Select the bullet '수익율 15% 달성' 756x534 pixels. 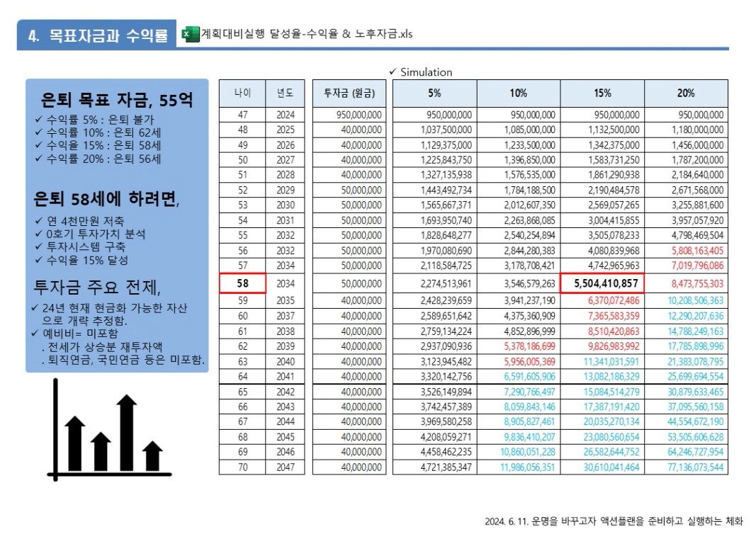[x=86, y=260]
